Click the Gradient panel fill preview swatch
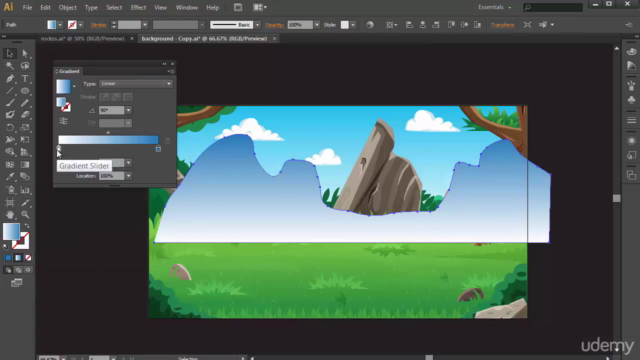 click(x=63, y=87)
